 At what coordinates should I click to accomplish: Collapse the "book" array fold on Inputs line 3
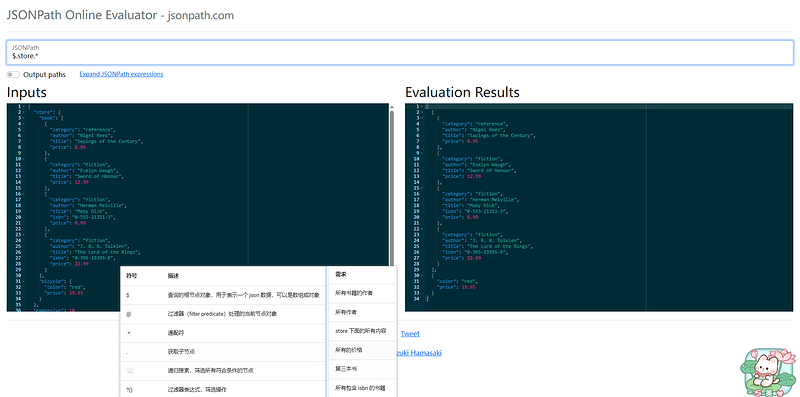[24, 118]
